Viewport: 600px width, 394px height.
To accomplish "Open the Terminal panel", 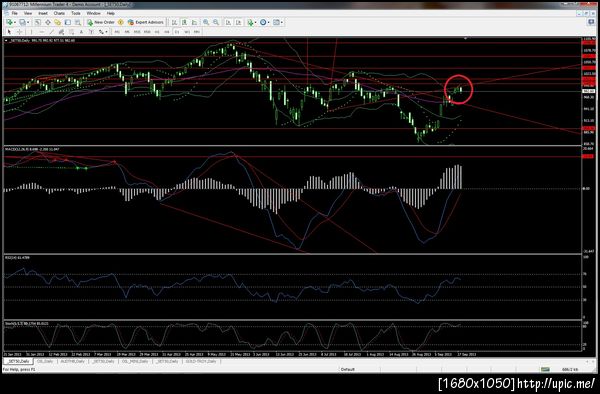I will coord(68,23).
